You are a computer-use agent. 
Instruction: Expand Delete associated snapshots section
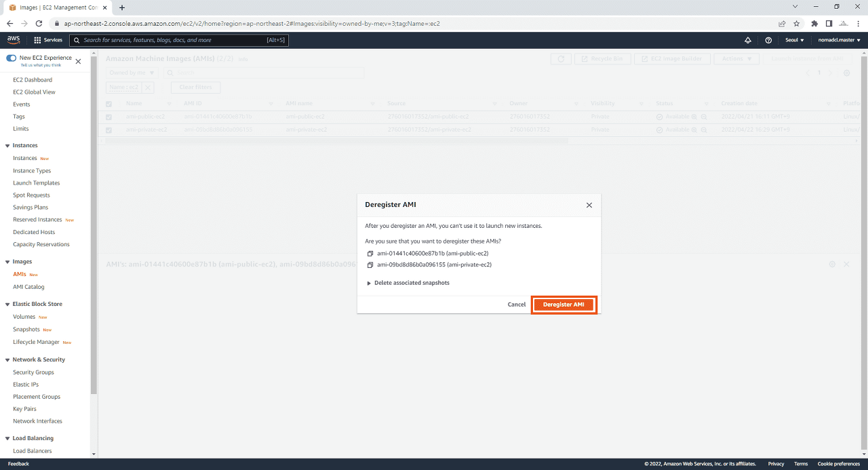click(x=408, y=283)
